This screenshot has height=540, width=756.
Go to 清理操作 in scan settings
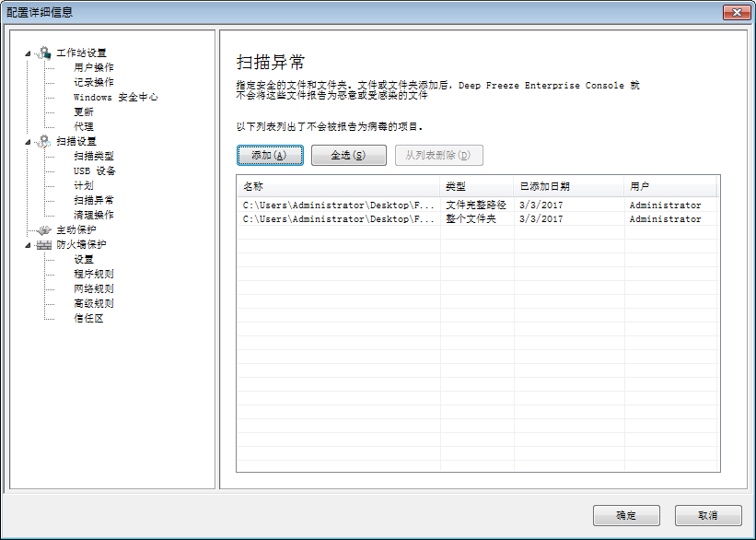click(94, 215)
